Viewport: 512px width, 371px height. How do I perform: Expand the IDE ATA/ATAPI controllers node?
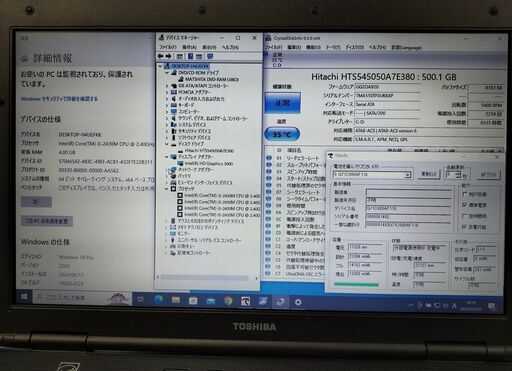[167, 86]
